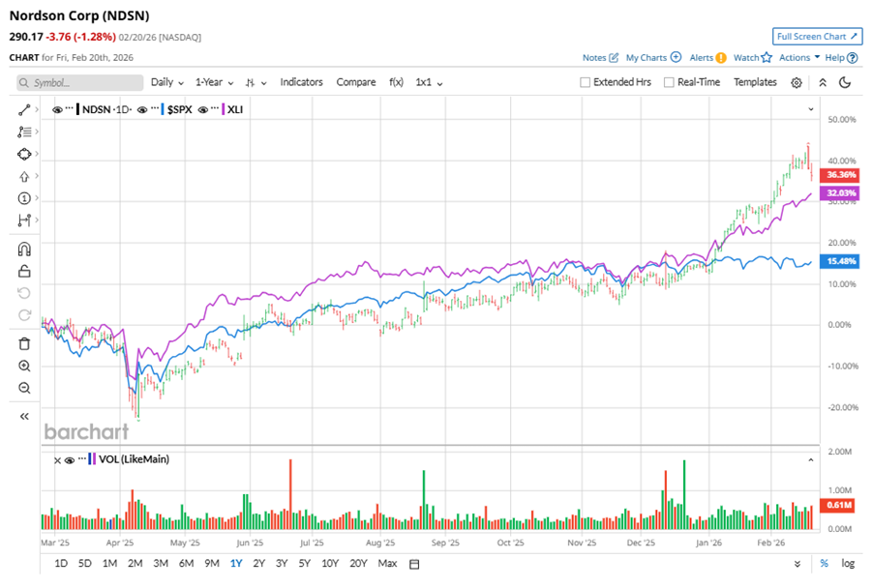Hide the $SPX series with its eye toggle
The width and height of the screenshot is (873, 588).
[x=142, y=109]
